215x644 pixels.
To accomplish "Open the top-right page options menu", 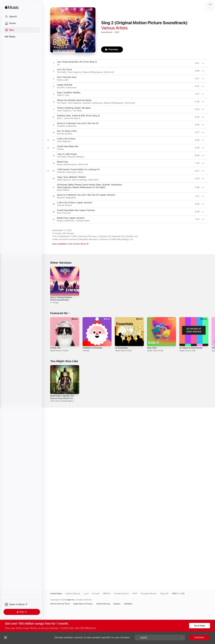I will point(210,4).
